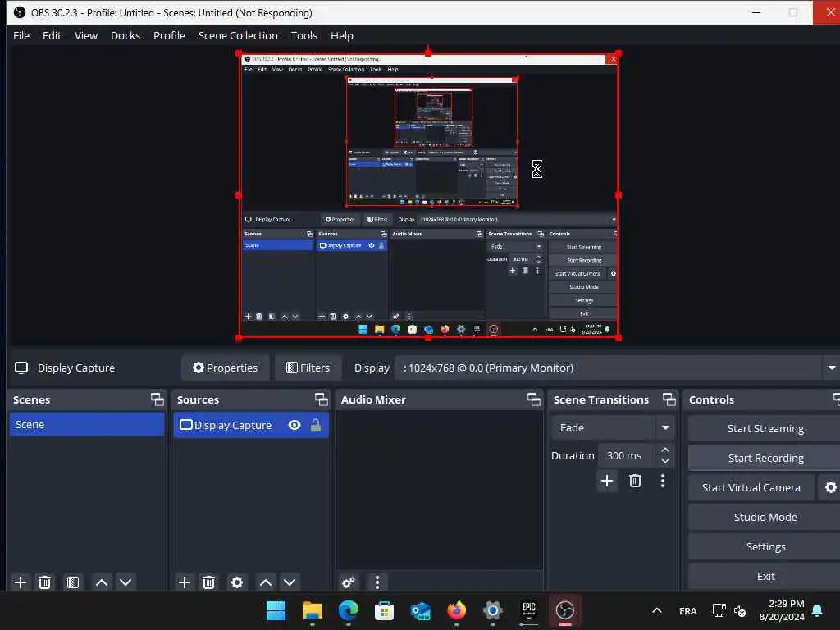Remove scene transition with trash icon
This screenshot has height=630, width=840.
(636, 481)
